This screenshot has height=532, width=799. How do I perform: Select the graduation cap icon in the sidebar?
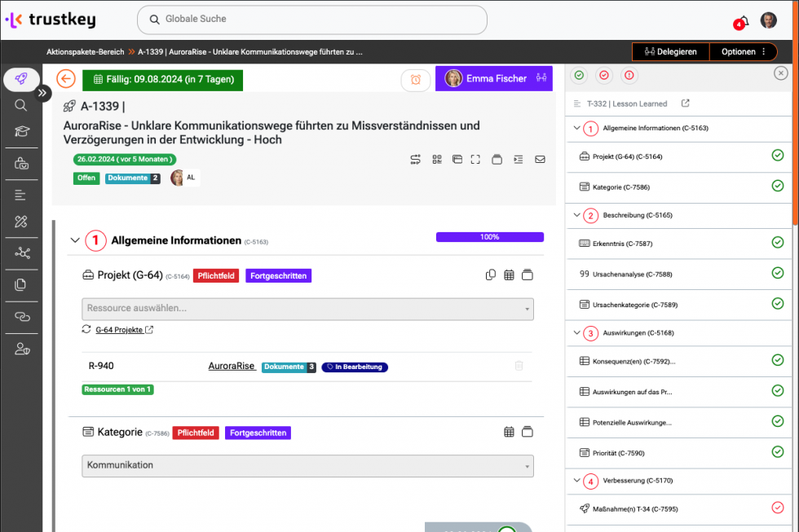pyautogui.click(x=20, y=131)
